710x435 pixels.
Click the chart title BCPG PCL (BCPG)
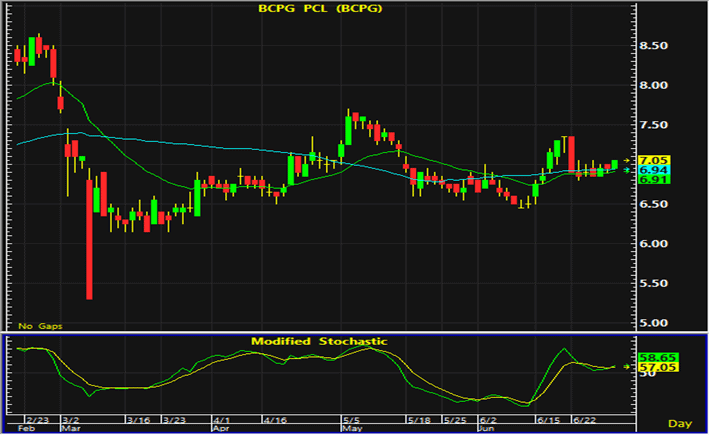coord(320,8)
